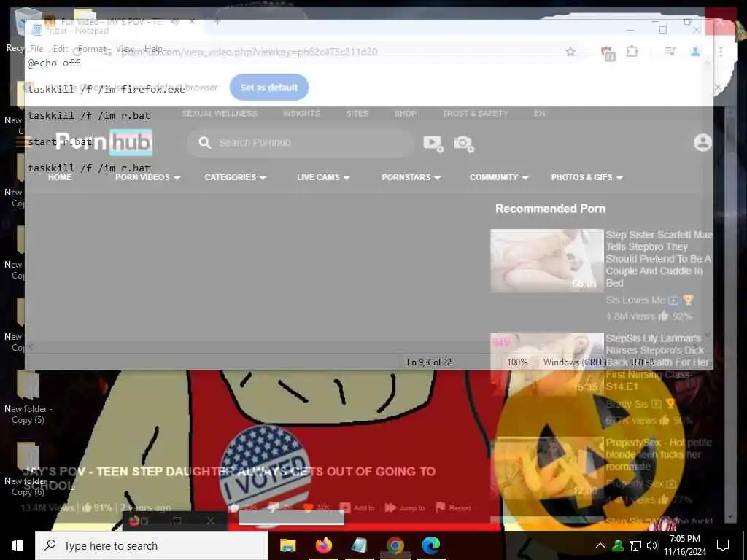This screenshot has height=560, width=747.
Task: Click Chrome's 'Set as default' button
Action: (x=269, y=87)
